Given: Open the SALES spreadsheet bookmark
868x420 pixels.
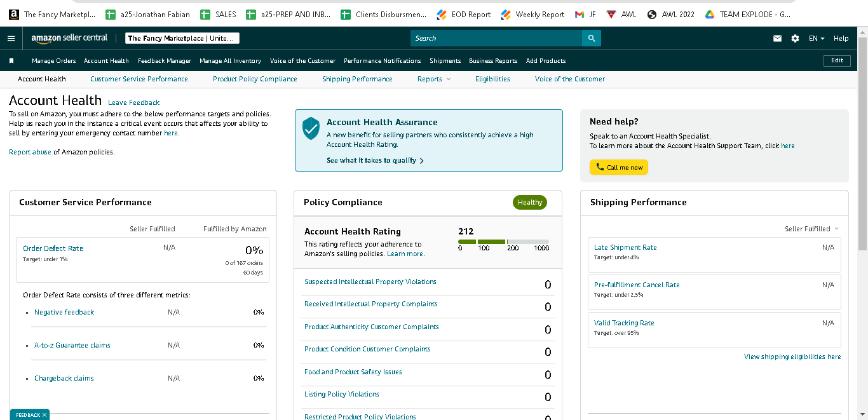Looking at the screenshot, I should point(218,14).
